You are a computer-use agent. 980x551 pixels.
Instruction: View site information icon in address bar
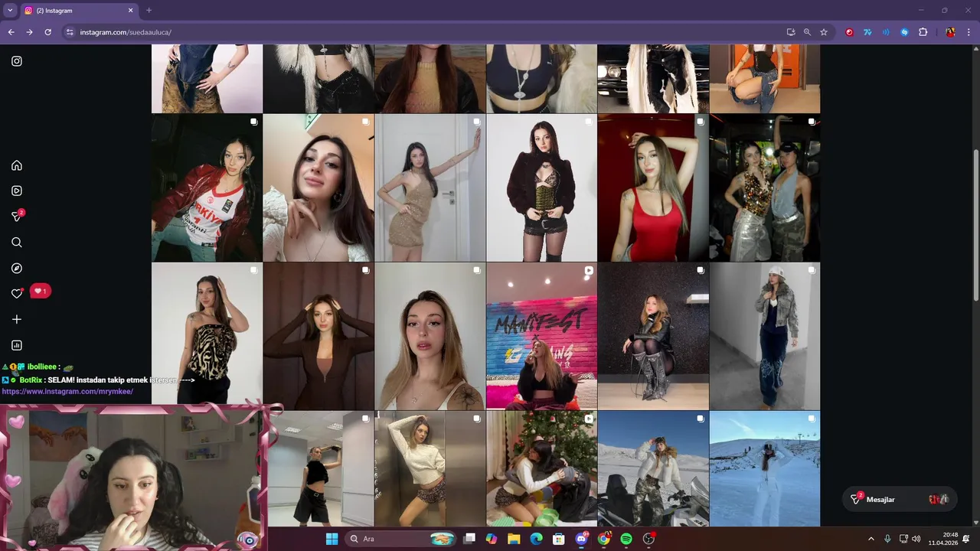(70, 32)
